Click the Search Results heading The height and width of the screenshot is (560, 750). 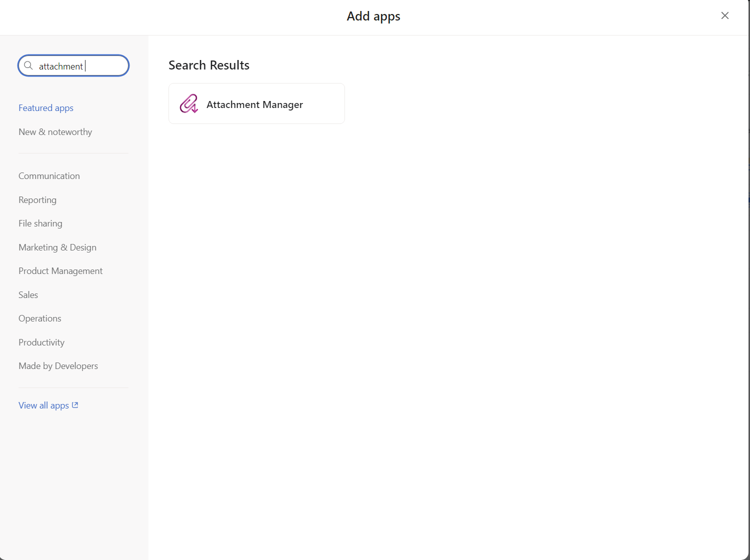pos(209,65)
